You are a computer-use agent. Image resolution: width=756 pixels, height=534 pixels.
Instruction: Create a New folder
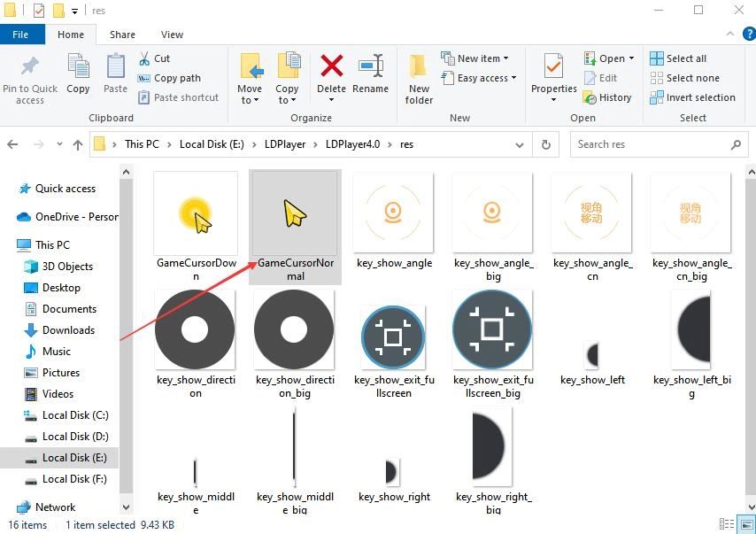click(x=419, y=79)
